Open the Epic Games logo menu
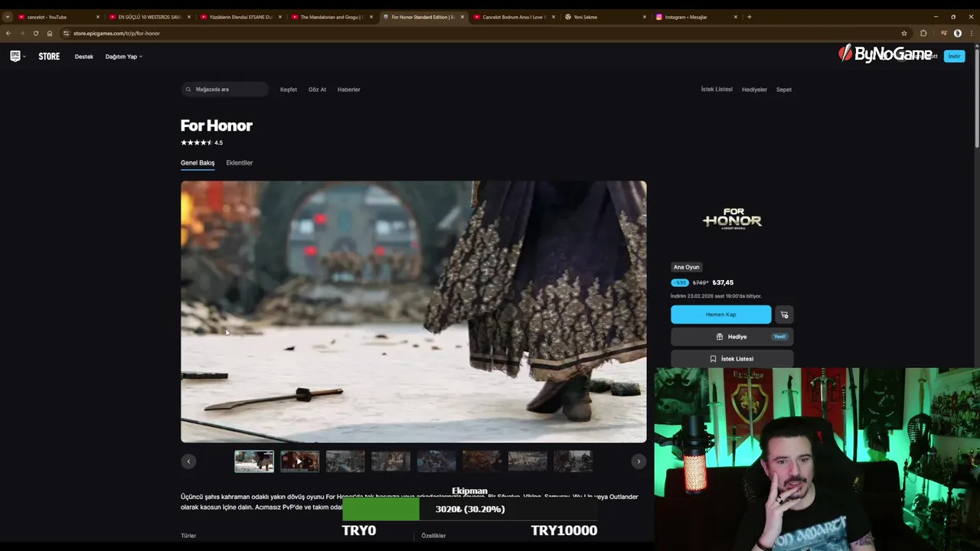Viewport: 980px width, 551px height. [x=17, y=56]
